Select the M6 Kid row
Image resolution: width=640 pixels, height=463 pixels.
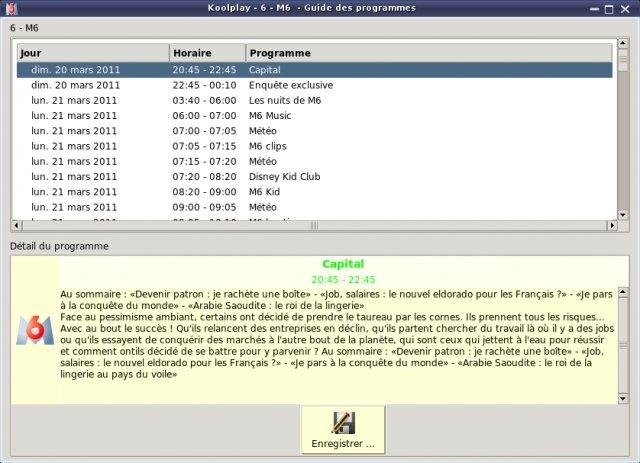(x=315, y=192)
